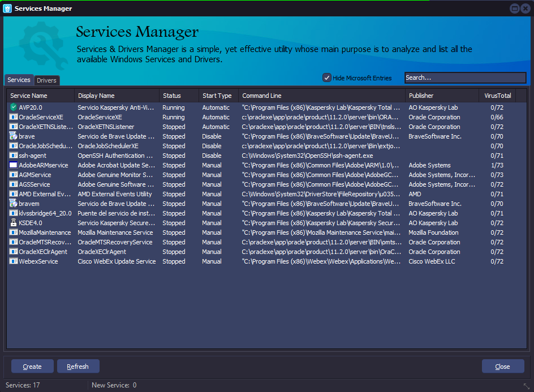Screen dimensions: 534x392
Task: Sort by VirusTotal column header
Action: click(x=498, y=96)
